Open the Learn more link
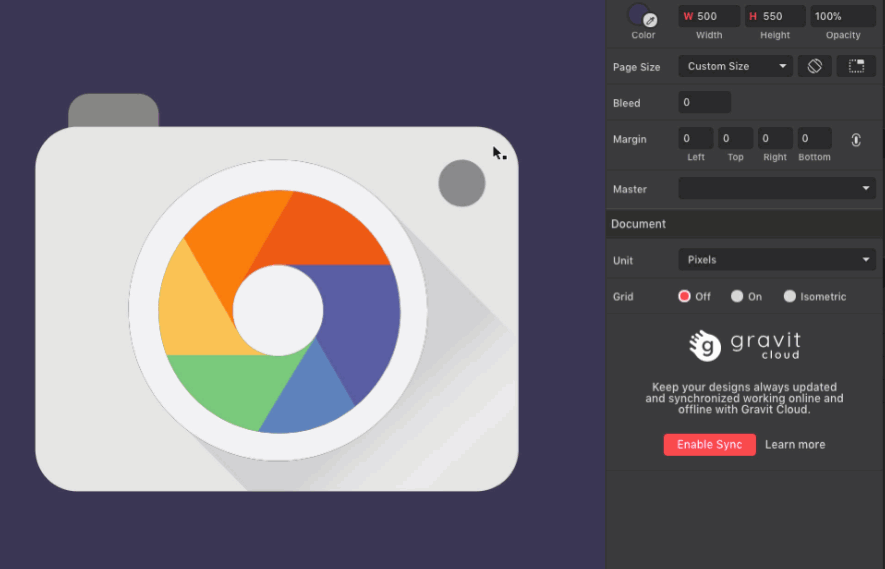 coord(795,445)
